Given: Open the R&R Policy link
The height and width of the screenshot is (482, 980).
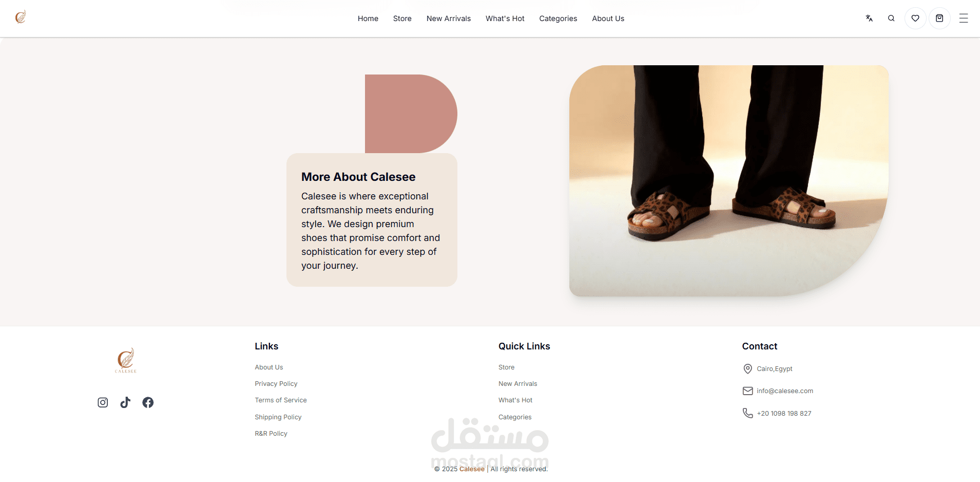Looking at the screenshot, I should tap(271, 434).
